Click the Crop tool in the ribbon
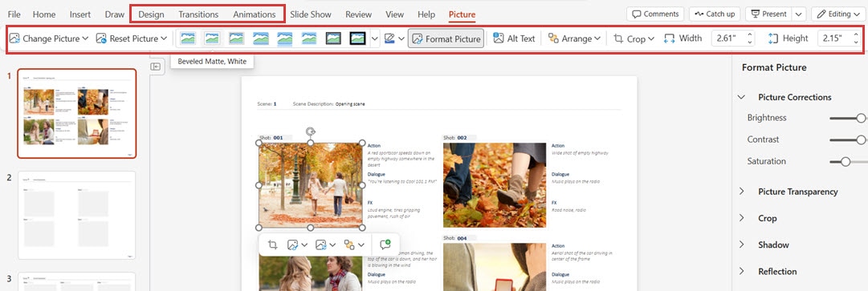 click(x=619, y=38)
